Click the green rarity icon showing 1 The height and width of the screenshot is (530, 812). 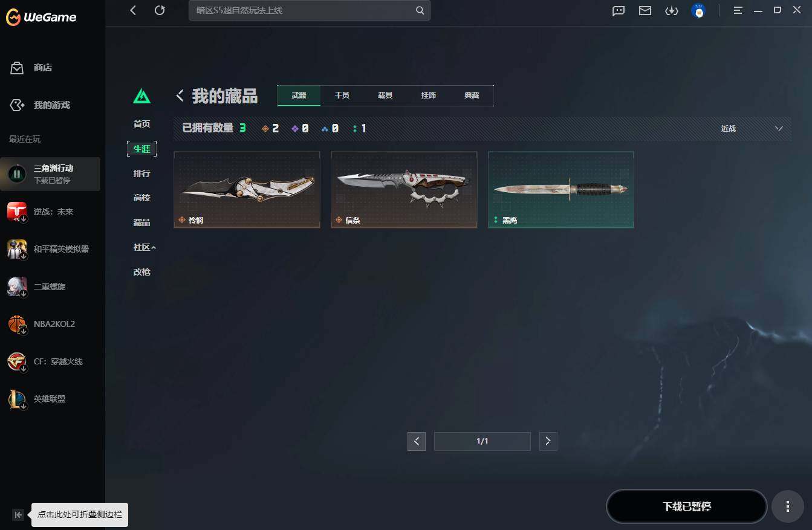355,129
